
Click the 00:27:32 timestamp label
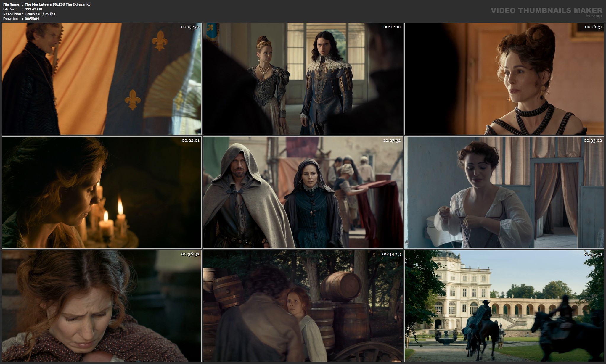(391, 141)
